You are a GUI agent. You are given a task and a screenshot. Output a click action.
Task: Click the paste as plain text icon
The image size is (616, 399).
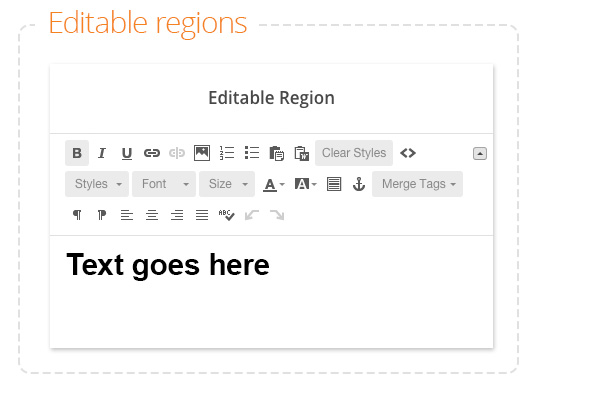[277, 153]
